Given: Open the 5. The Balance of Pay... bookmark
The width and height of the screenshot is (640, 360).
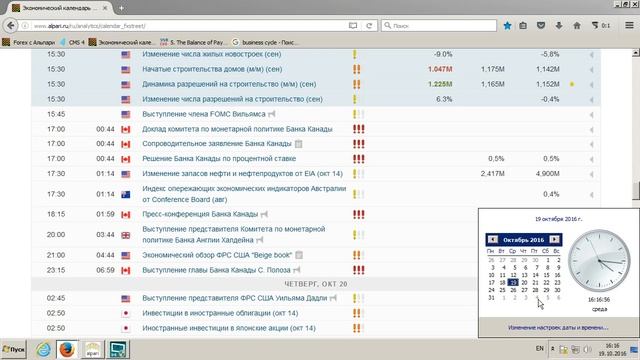Looking at the screenshot, I should tap(192, 42).
